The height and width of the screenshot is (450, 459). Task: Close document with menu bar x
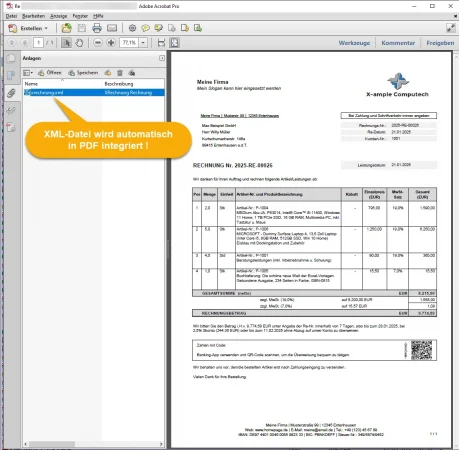pos(455,16)
